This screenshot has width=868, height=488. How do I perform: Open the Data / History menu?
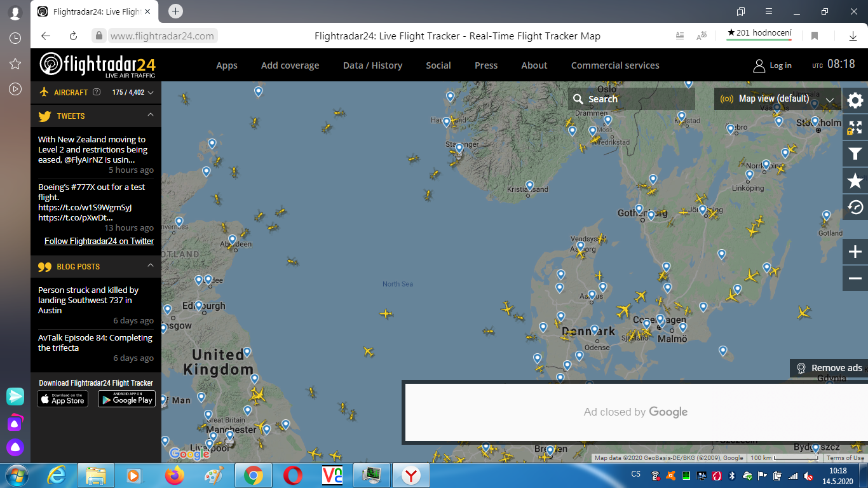[372, 65]
